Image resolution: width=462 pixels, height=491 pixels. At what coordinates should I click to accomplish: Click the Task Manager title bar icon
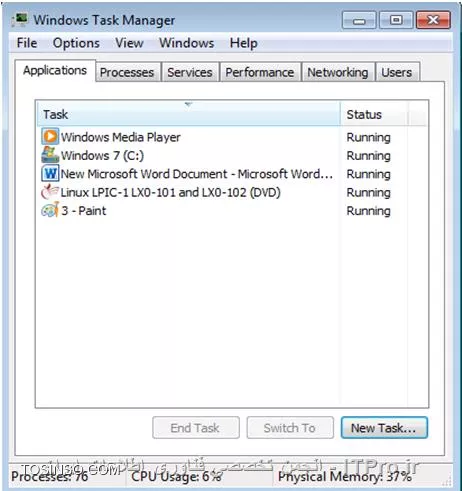click(x=19, y=20)
